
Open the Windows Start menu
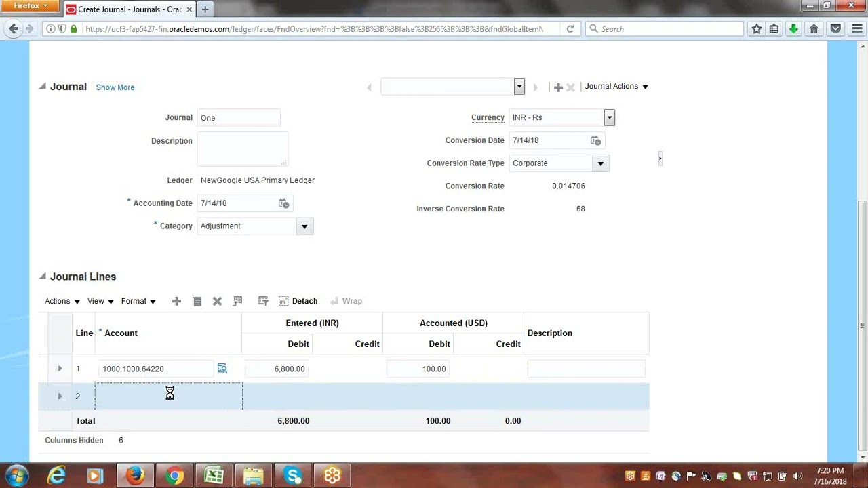[16, 476]
